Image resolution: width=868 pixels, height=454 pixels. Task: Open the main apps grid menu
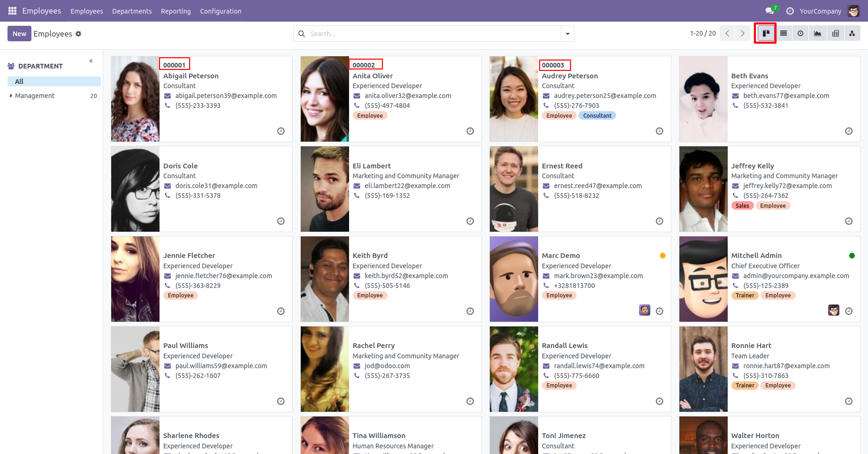tap(12, 11)
